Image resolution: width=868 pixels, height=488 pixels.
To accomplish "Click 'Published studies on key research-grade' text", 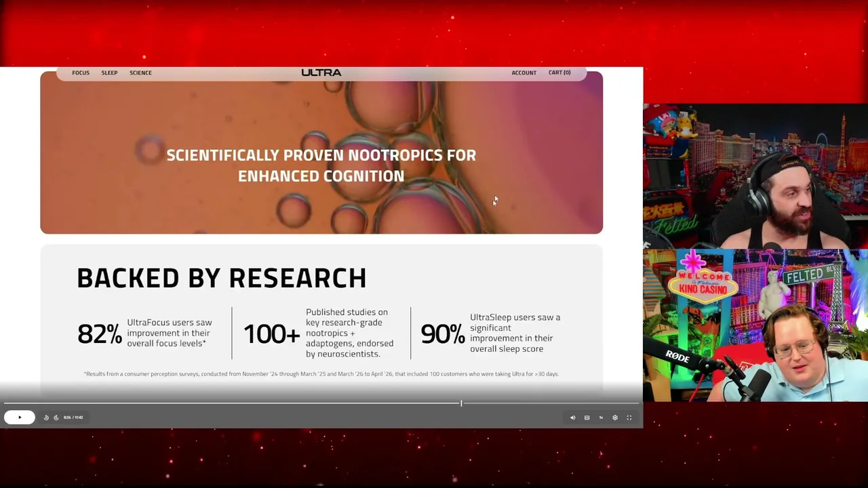I will tap(349, 333).
